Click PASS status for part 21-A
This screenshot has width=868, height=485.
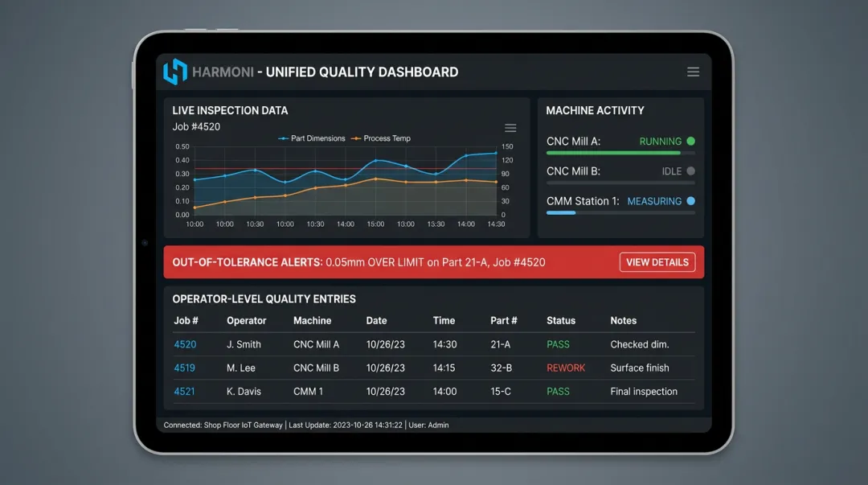pyautogui.click(x=558, y=344)
